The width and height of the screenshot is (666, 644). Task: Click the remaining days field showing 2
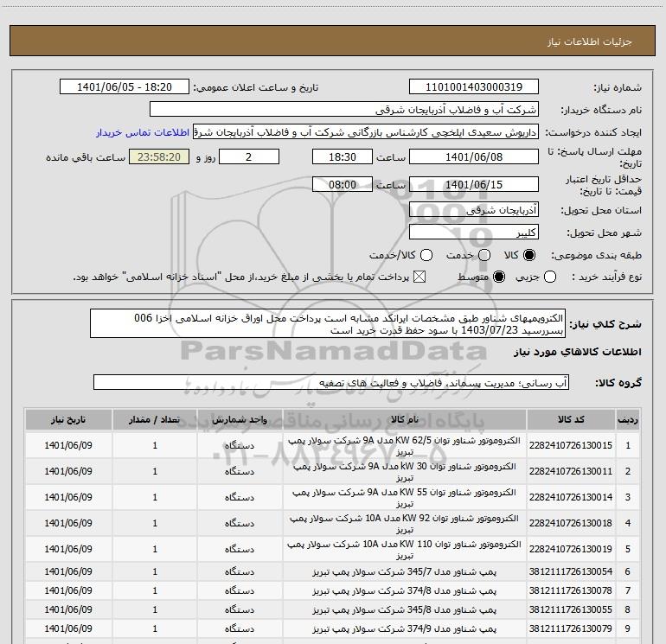tap(249, 156)
